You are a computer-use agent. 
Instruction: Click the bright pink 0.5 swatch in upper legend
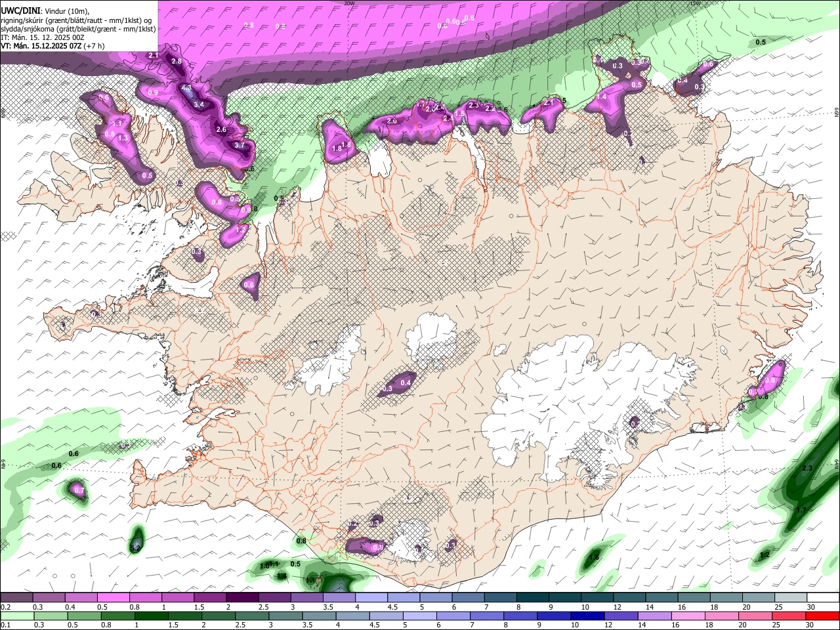point(114,598)
